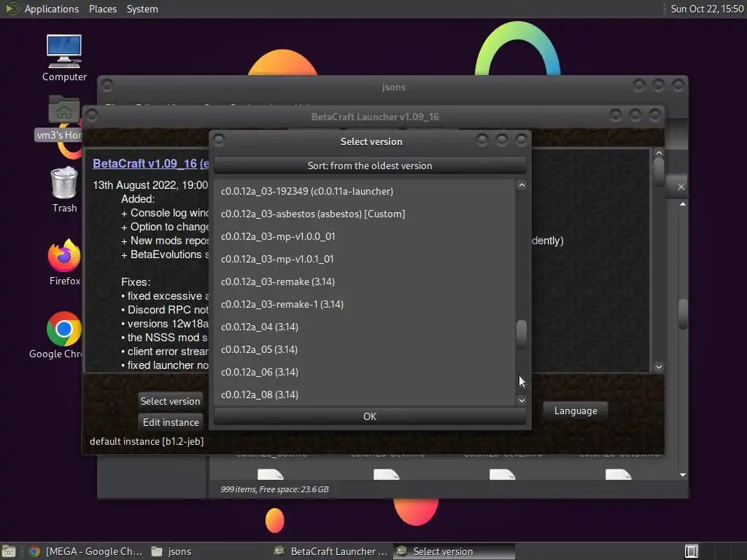Click jsons file manager scroll down arrow

[x=683, y=475]
